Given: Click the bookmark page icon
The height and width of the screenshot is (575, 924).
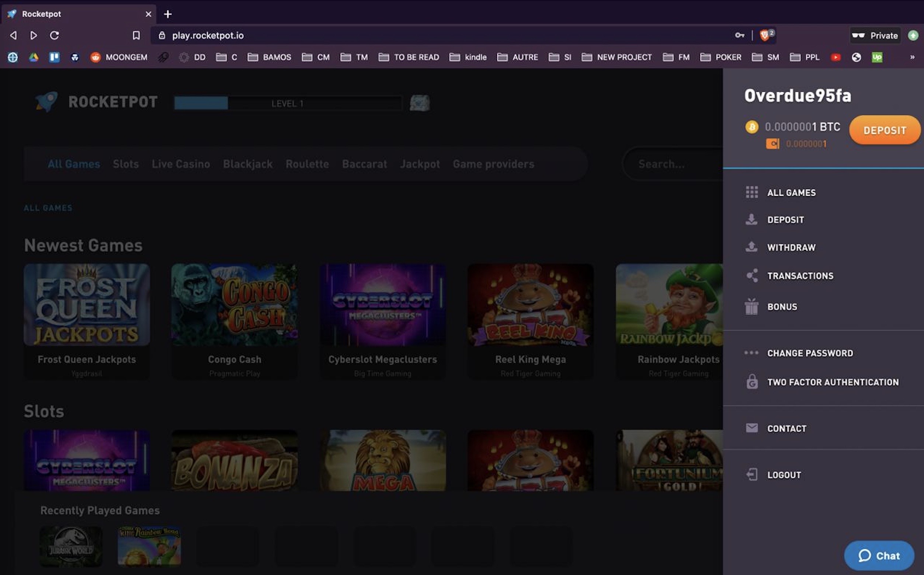Looking at the screenshot, I should 136,35.
